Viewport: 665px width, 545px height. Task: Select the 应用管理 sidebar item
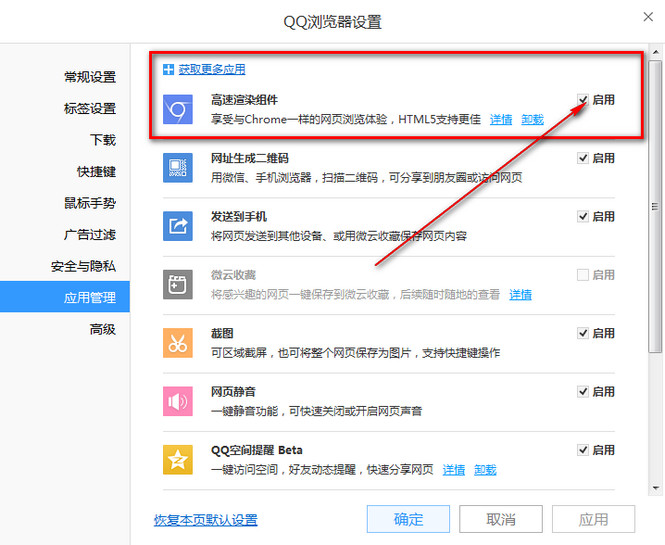[x=65, y=297]
